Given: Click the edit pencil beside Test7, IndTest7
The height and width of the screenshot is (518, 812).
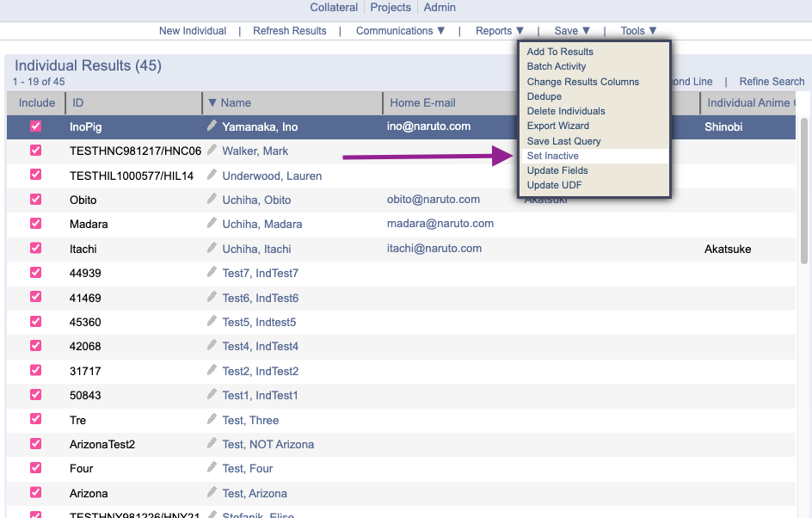Looking at the screenshot, I should click(212, 272).
